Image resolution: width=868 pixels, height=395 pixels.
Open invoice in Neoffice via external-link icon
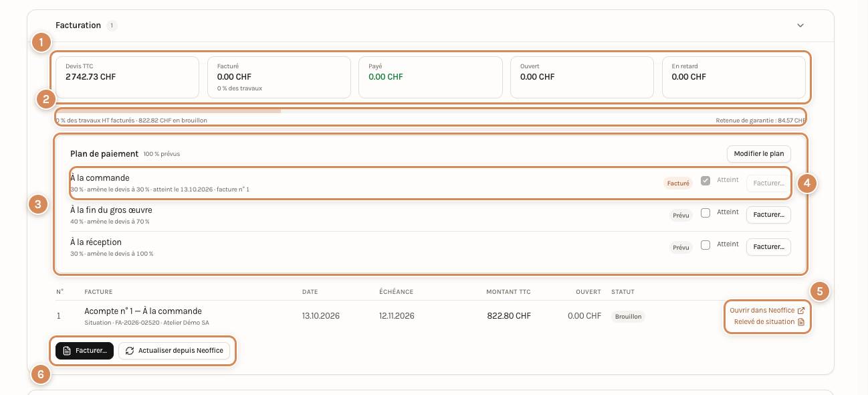801,311
